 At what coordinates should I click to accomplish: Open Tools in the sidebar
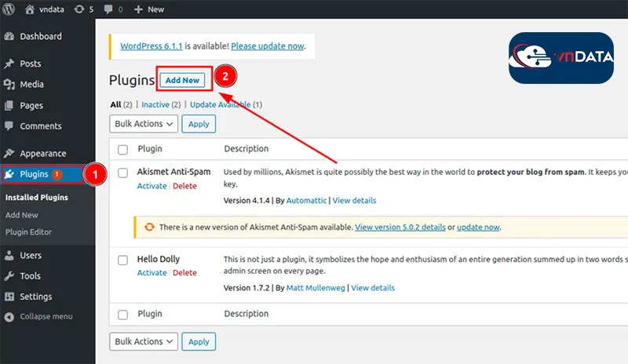click(30, 276)
